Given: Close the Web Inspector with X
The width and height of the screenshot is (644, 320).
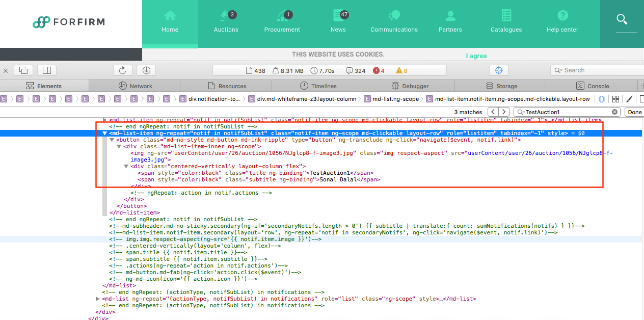Looking at the screenshot, I should 5,70.
